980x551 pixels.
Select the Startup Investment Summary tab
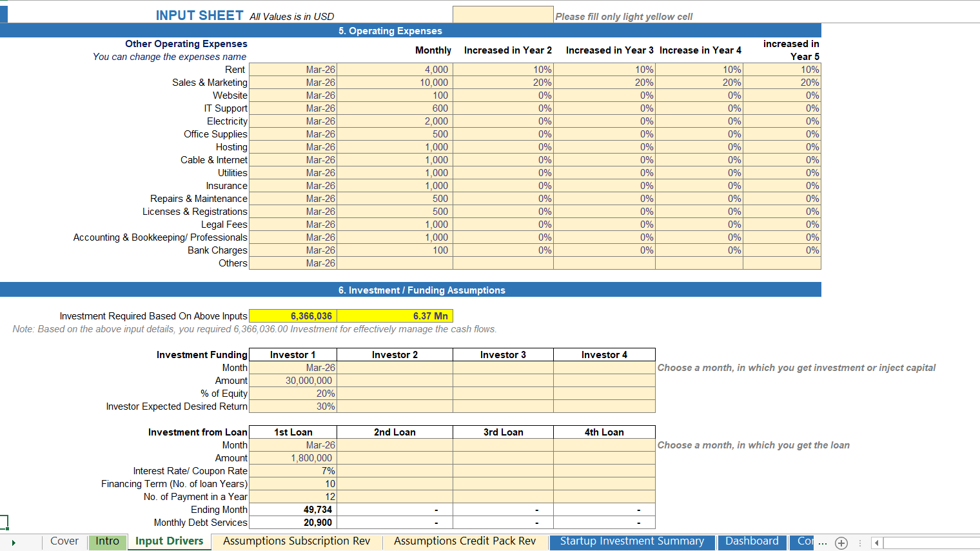click(632, 543)
